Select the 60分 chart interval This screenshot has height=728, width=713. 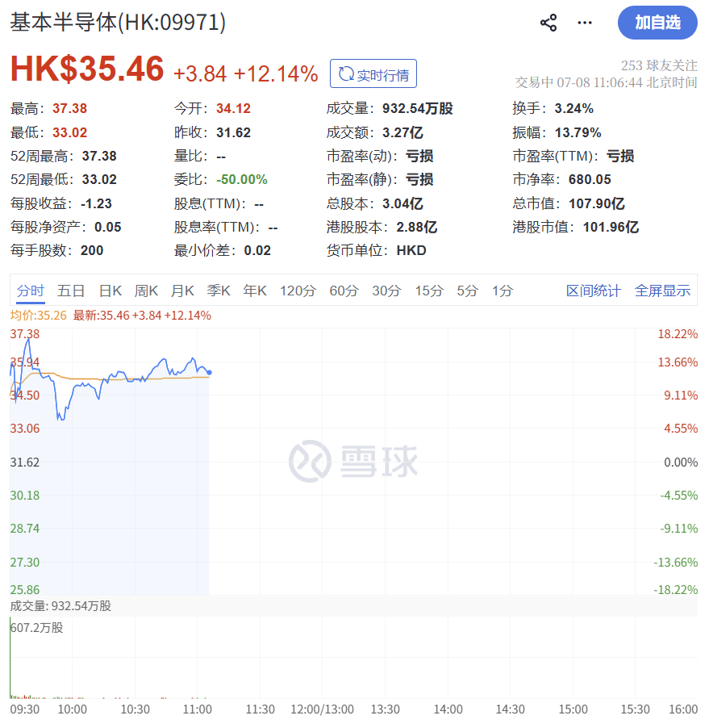344,291
